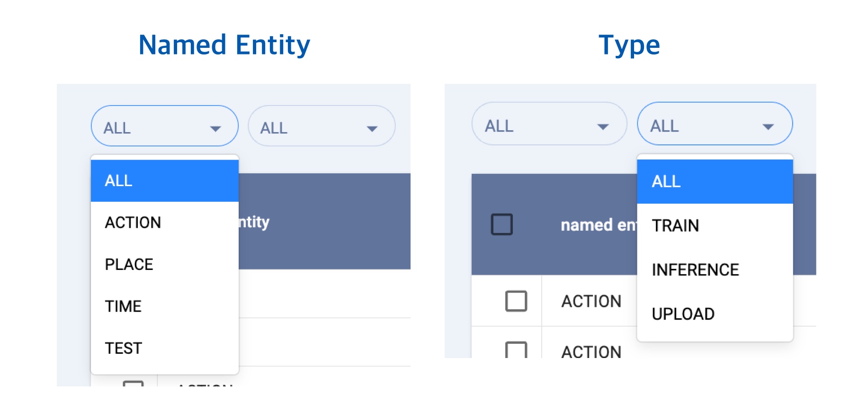The width and height of the screenshot is (868, 412).
Task: Select INFERENCE from the Type list
Action: 695,270
